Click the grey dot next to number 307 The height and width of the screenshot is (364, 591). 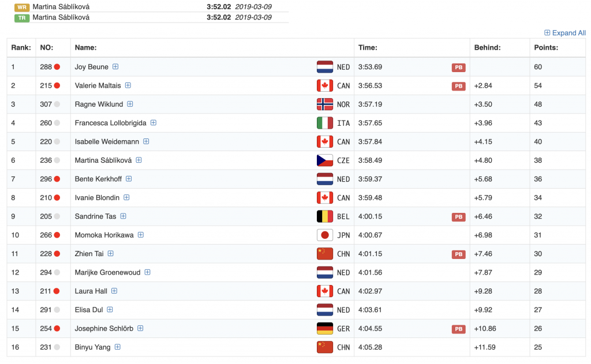pyautogui.click(x=57, y=104)
